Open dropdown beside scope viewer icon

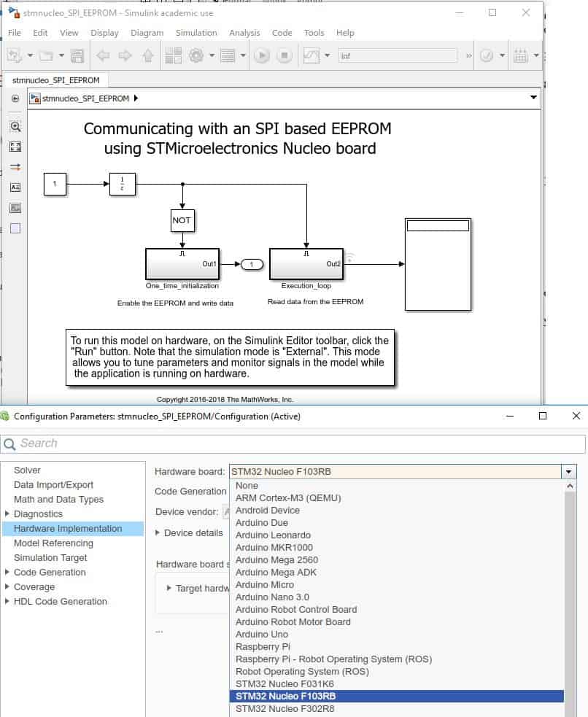[327, 55]
